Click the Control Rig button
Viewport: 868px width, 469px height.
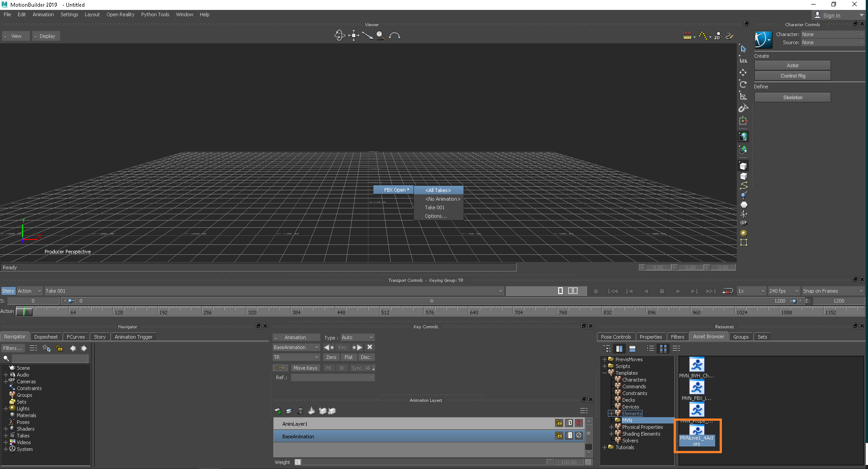click(792, 75)
